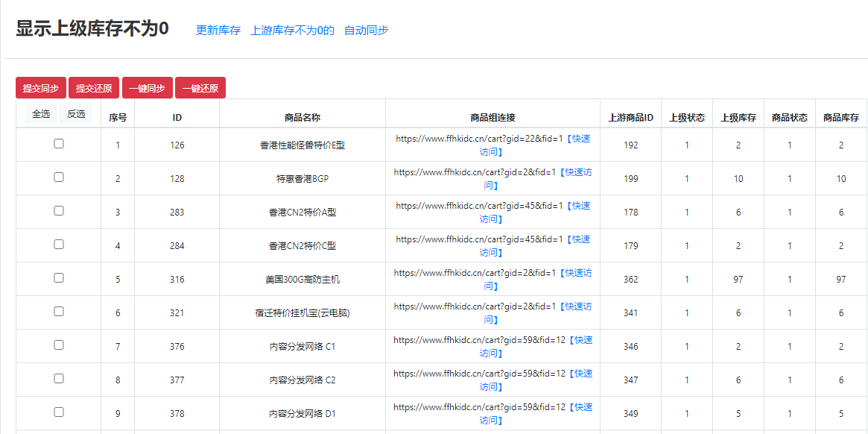Viewport: 868px width, 434px height.
Task: Toggle checkbox for 内容分发网络 D1
Action: (x=59, y=412)
